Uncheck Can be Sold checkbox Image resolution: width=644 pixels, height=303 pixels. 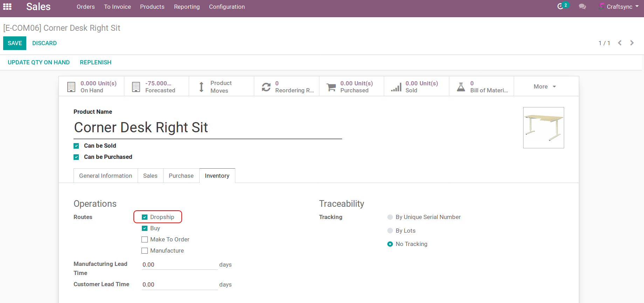click(76, 146)
